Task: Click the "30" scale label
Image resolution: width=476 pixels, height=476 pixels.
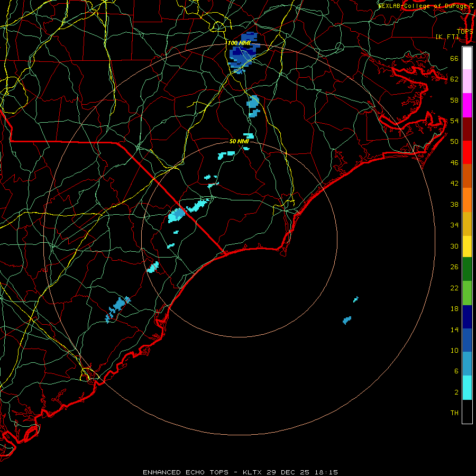Action: 454,246
